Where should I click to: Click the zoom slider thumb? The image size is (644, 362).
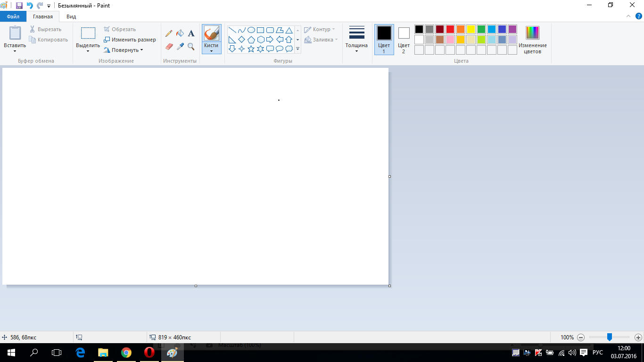[609, 337]
